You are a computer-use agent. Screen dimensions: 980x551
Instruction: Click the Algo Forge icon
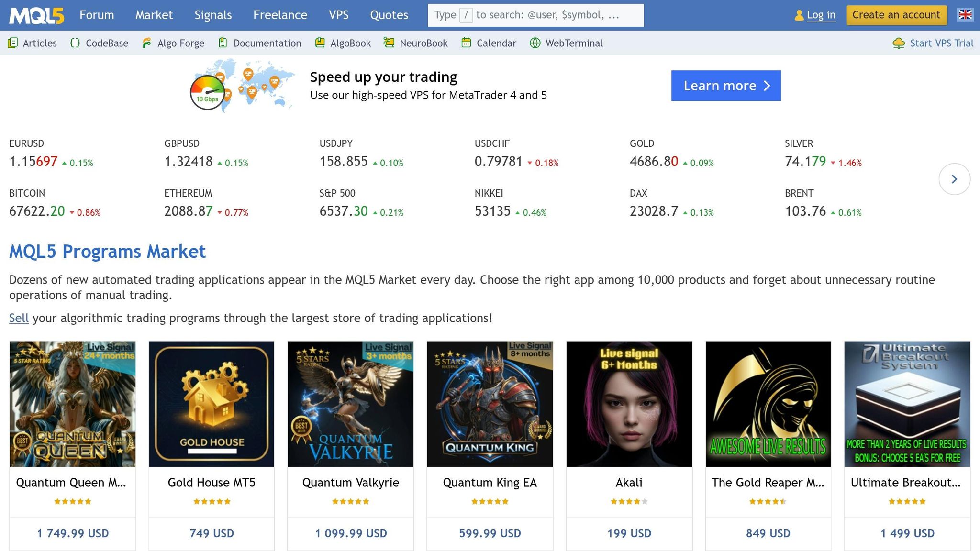tap(147, 43)
